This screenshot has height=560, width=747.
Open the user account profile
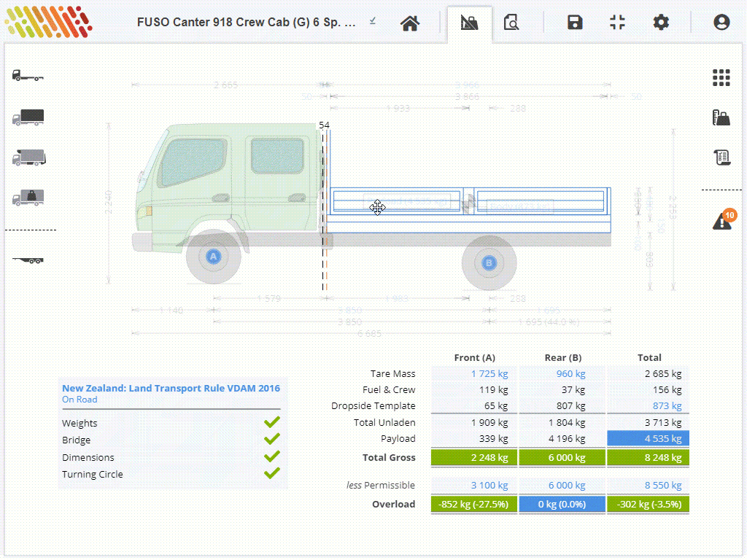tap(721, 22)
